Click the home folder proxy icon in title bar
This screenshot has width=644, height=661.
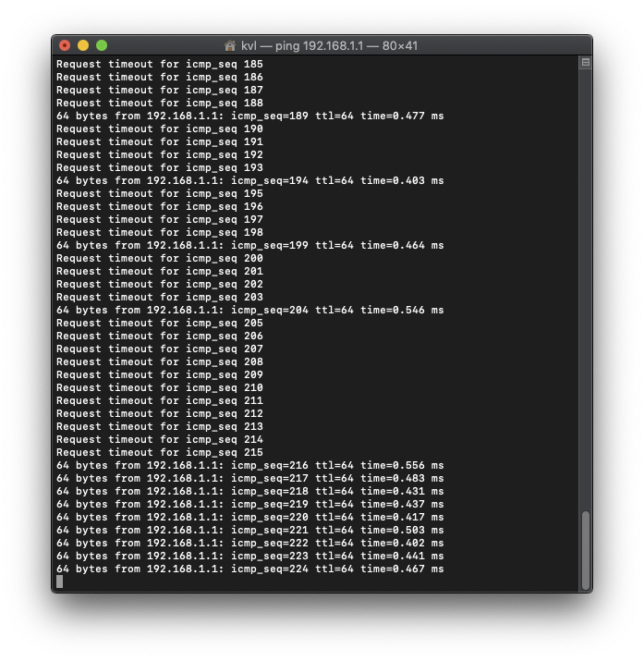tap(230, 45)
